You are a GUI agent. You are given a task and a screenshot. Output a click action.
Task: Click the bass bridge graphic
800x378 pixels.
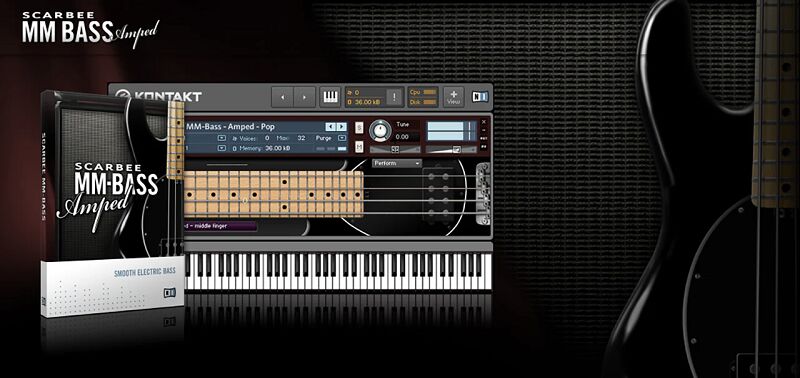click(x=483, y=194)
